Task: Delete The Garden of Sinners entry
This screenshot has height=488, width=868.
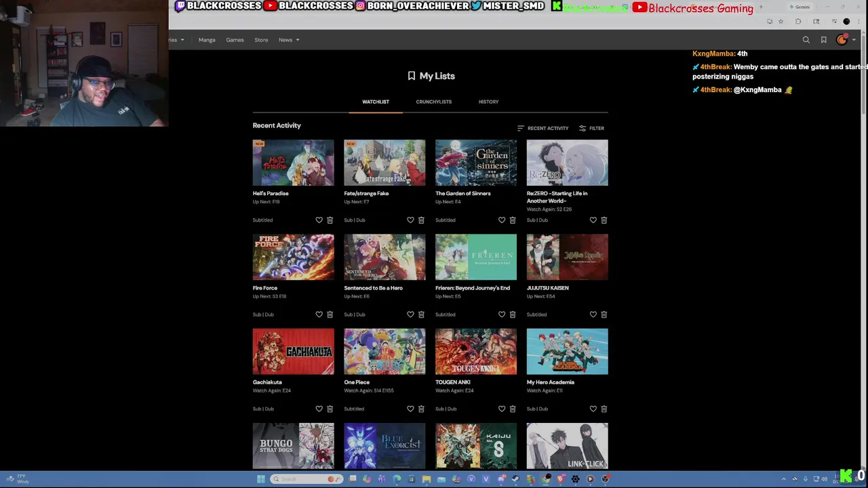Action: [x=513, y=220]
